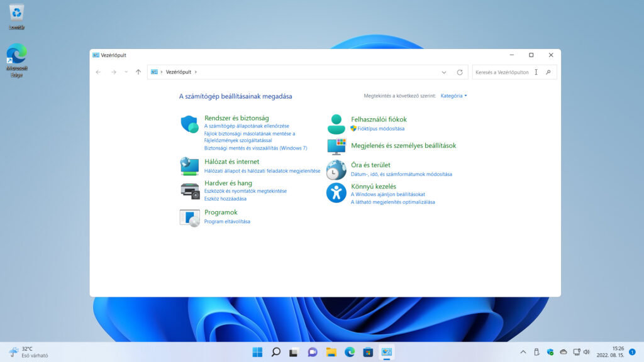Open the Windows Start menu
This screenshot has height=362, width=644.
click(x=257, y=352)
